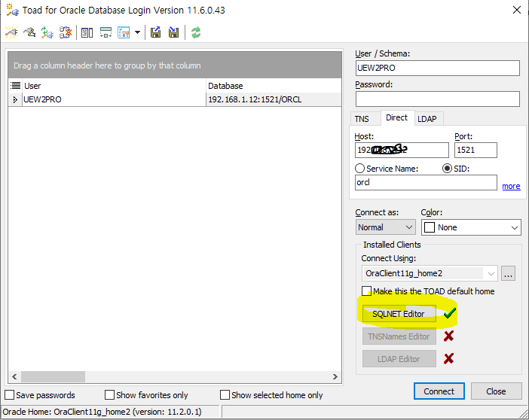Image resolution: width=529 pixels, height=420 pixels.
Task: Click the red X beside TNSNames Editor
Action: point(448,336)
